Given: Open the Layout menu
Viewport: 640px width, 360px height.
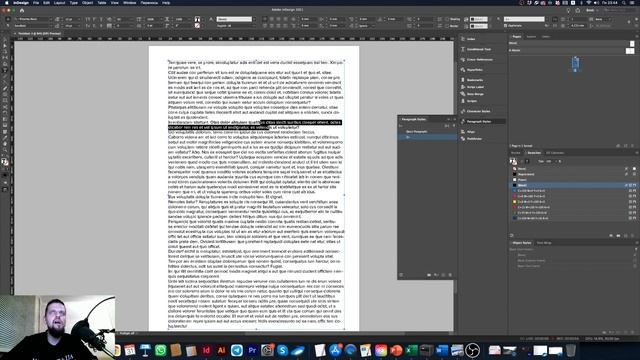Looking at the screenshot, I should [60, 3].
